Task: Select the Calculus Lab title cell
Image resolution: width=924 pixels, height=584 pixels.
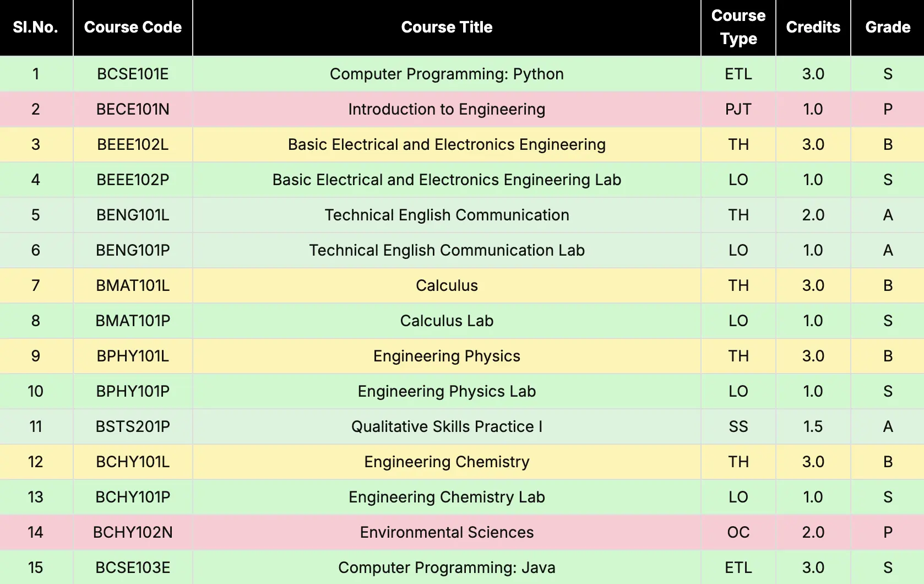Action: (447, 321)
